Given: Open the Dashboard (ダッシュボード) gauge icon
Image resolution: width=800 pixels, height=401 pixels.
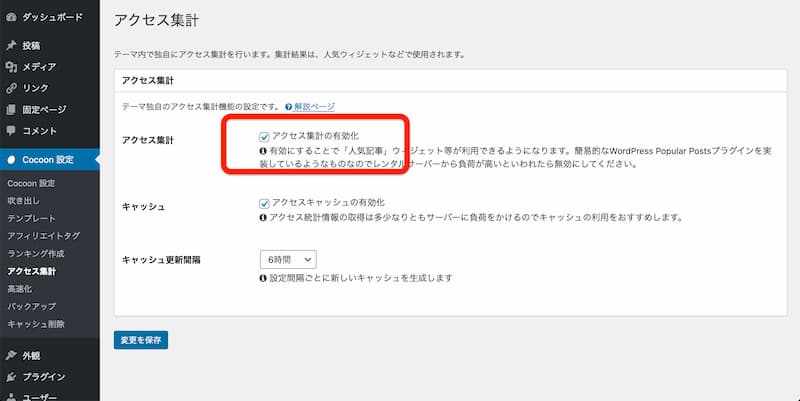Looking at the screenshot, I should pos(11,17).
